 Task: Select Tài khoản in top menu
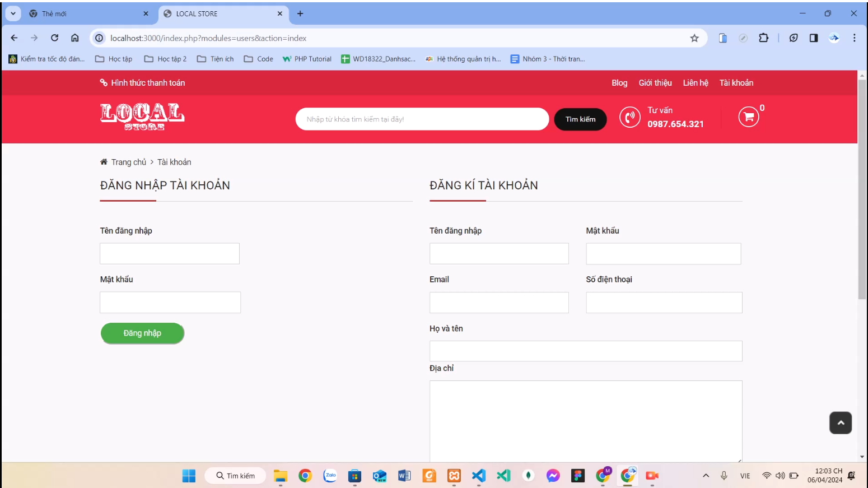736,83
